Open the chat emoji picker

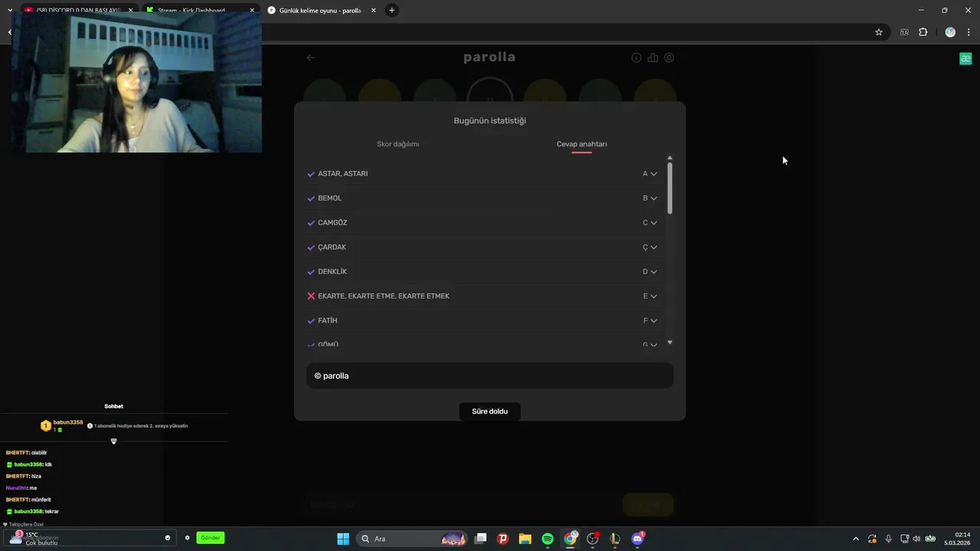point(168,538)
